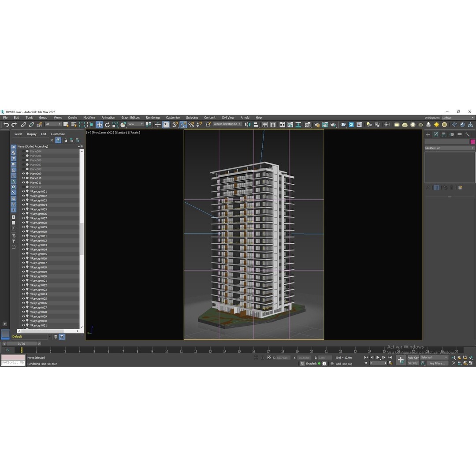The width and height of the screenshot is (476, 476).
Task: Redo the last undone action
Action: (x=14, y=125)
